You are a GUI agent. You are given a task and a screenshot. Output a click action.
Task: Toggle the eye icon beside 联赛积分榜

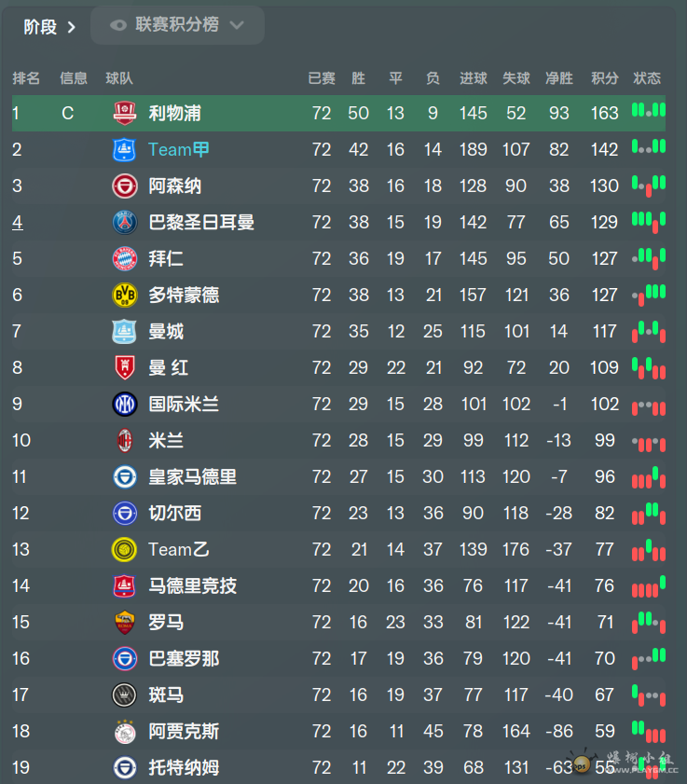pos(117,25)
